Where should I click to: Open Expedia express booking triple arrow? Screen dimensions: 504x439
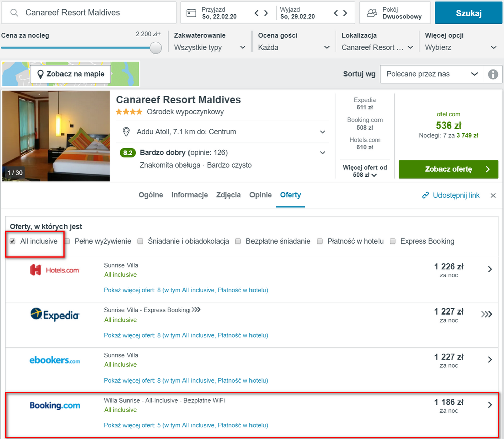coord(487,315)
